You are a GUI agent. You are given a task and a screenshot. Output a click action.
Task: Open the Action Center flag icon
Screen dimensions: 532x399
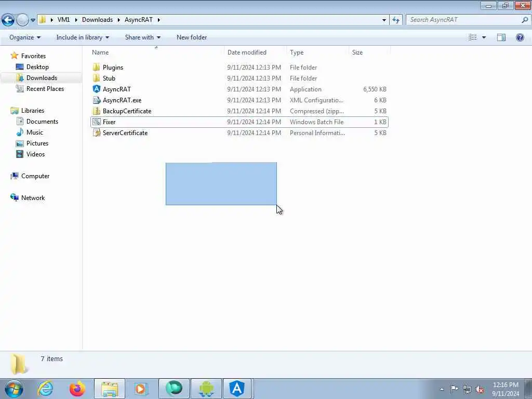coord(454,389)
